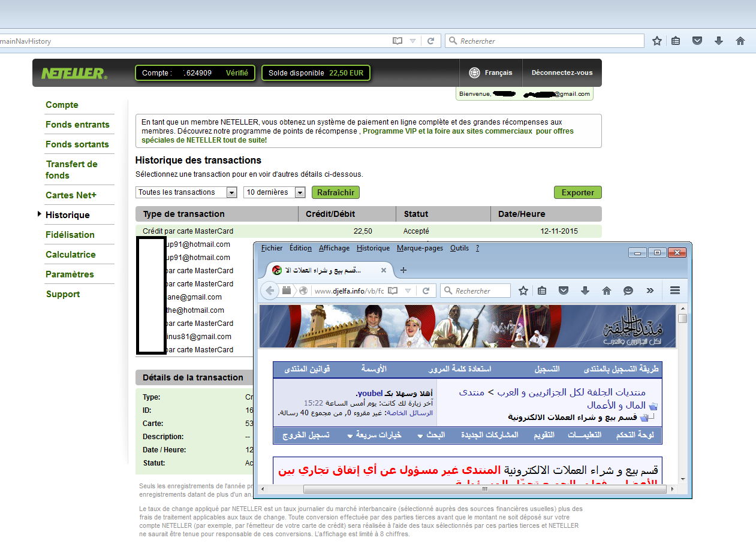Open the Neteller address bar history dropdown

click(x=412, y=41)
